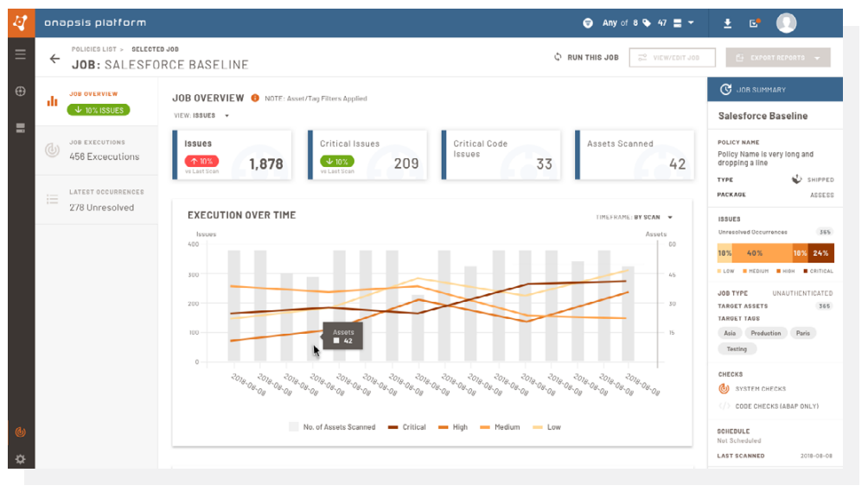Click the Onapsis logo icon
The width and height of the screenshot is (868, 492).
tap(21, 22)
